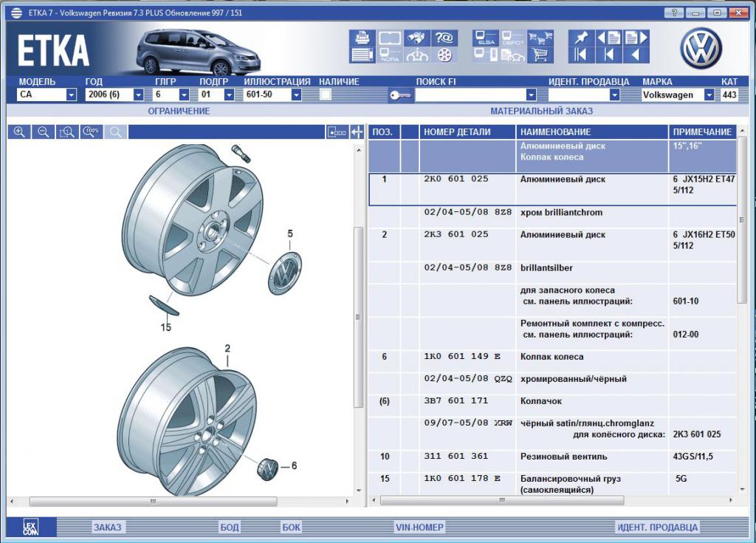Viewport: 756px width, 543px height.
Task: Open the МАРКА brand dropdown
Action: [709, 95]
